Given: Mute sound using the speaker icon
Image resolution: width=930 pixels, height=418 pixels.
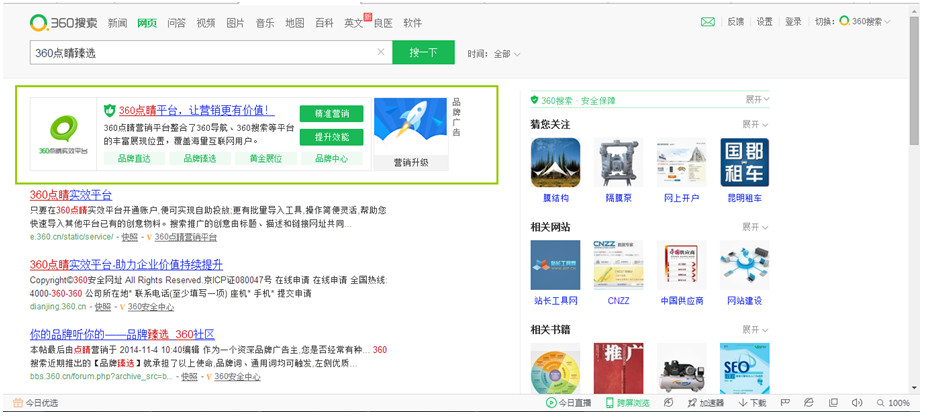Looking at the screenshot, I should pyautogui.click(x=856, y=403).
